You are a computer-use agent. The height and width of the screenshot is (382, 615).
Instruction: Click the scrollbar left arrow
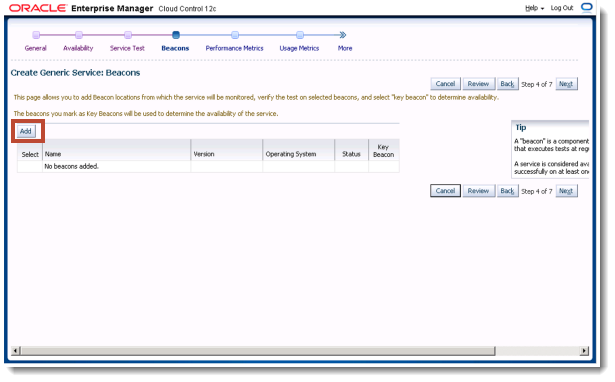point(16,351)
